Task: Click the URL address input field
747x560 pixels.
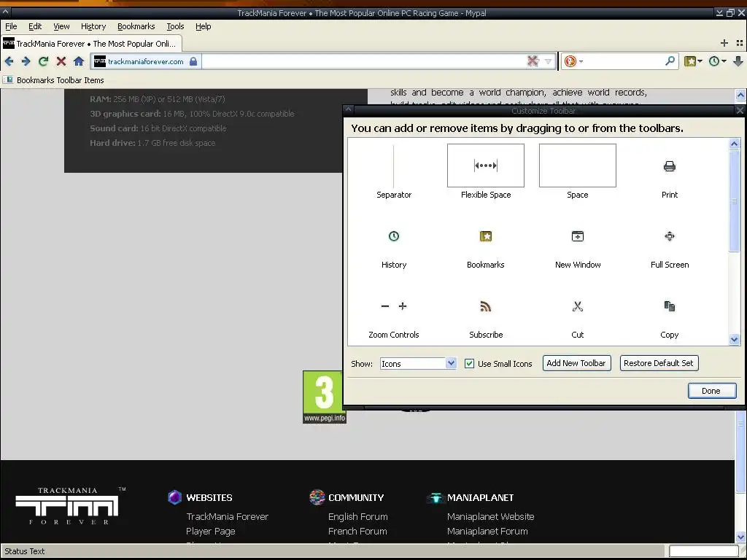Action: coord(365,61)
